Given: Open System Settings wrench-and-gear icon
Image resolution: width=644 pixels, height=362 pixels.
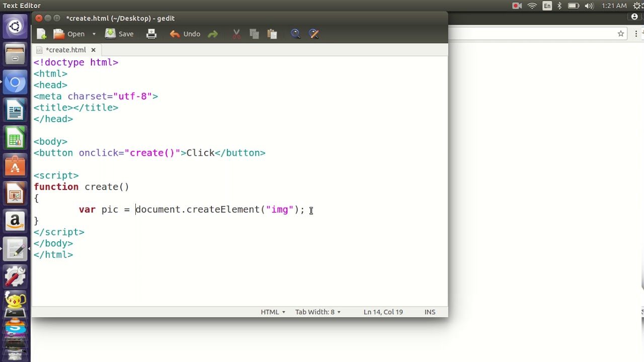Looking at the screenshot, I should 15,277.
